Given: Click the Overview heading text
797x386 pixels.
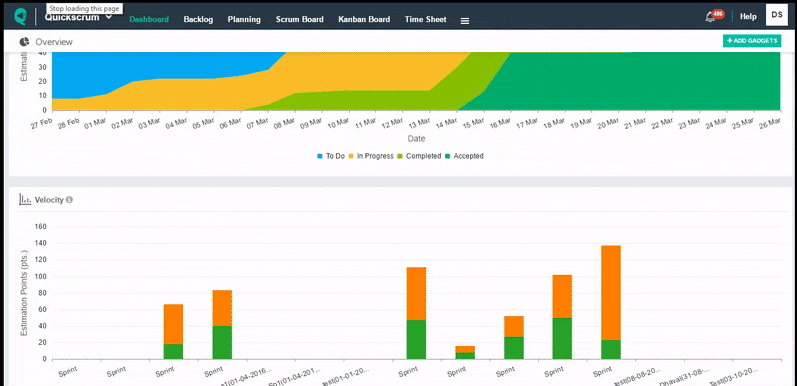Looking at the screenshot, I should click(x=54, y=42).
